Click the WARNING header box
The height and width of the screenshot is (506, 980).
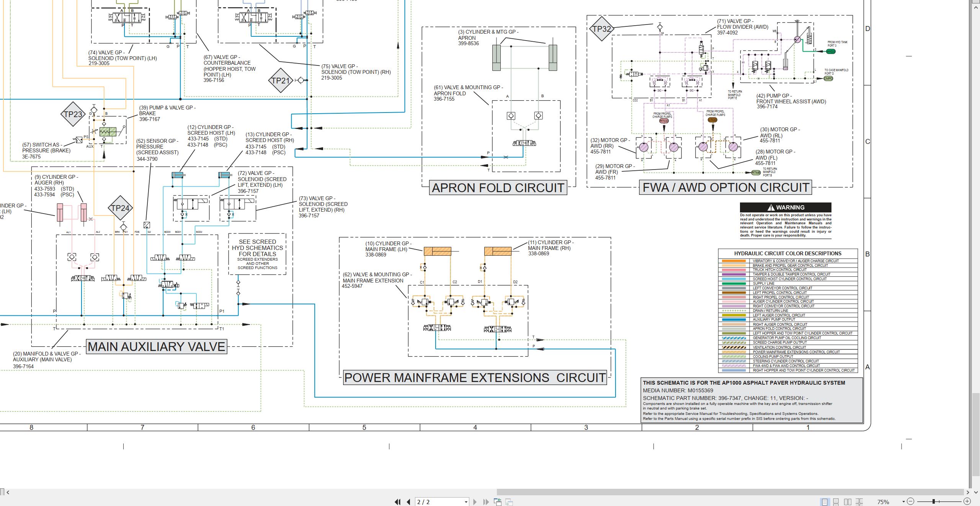(x=786, y=207)
